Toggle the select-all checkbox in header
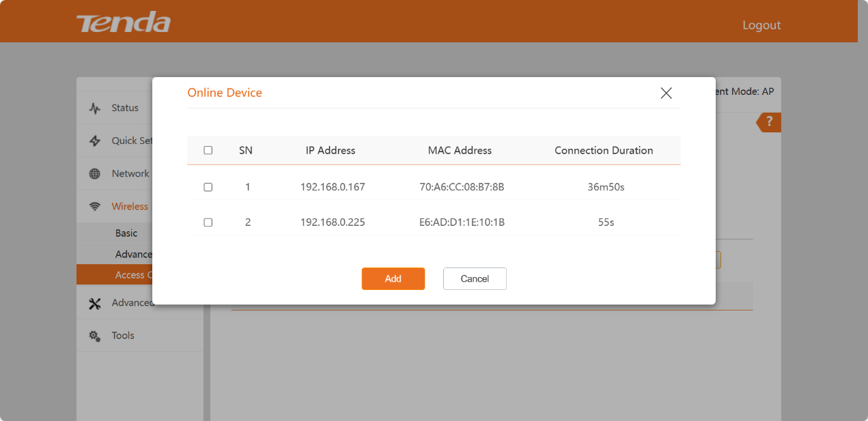 click(x=208, y=151)
